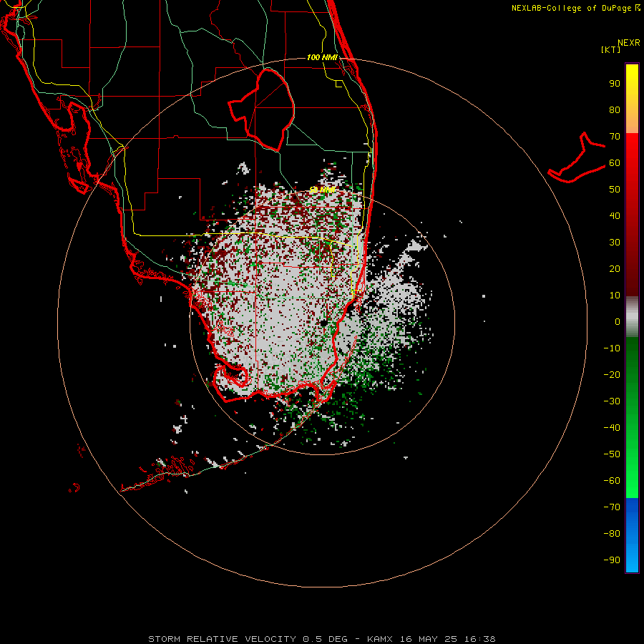
Task: Select the positive 60 knot scale label
Action: [x=615, y=162]
